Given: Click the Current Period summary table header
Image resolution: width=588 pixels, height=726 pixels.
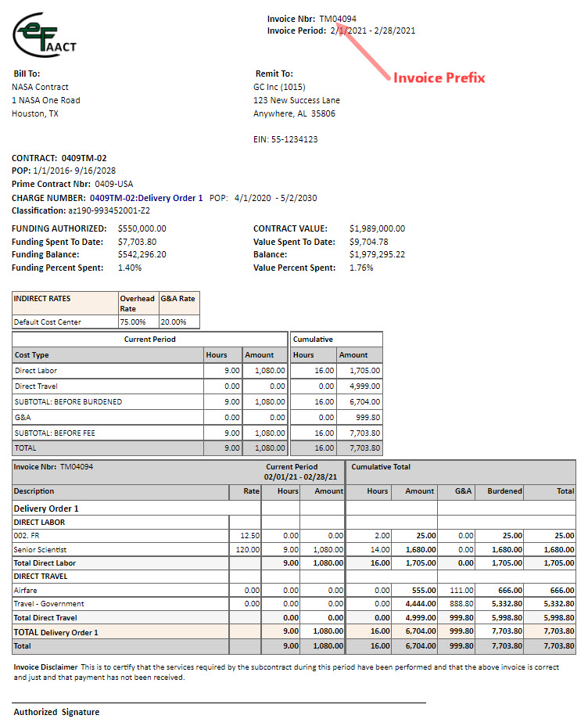Looking at the screenshot, I should pyautogui.click(x=150, y=340).
